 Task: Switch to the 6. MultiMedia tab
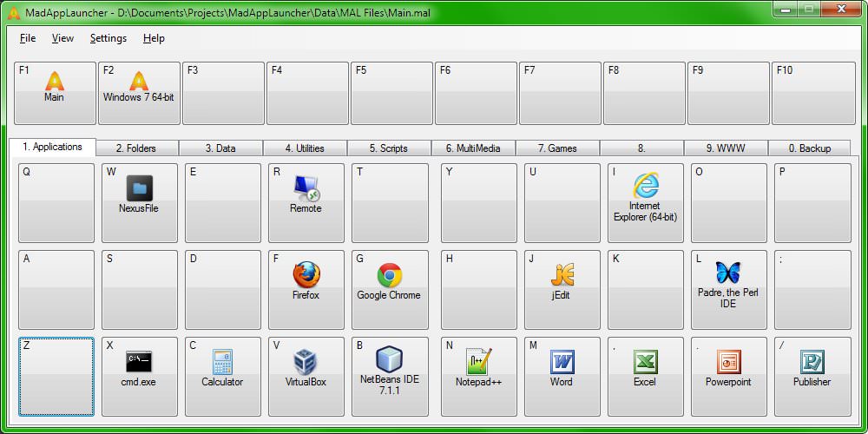click(473, 148)
